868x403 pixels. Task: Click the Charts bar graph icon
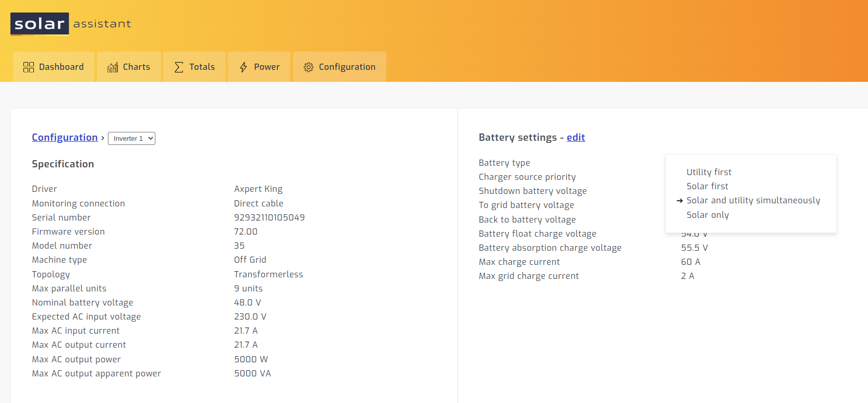pos(113,67)
